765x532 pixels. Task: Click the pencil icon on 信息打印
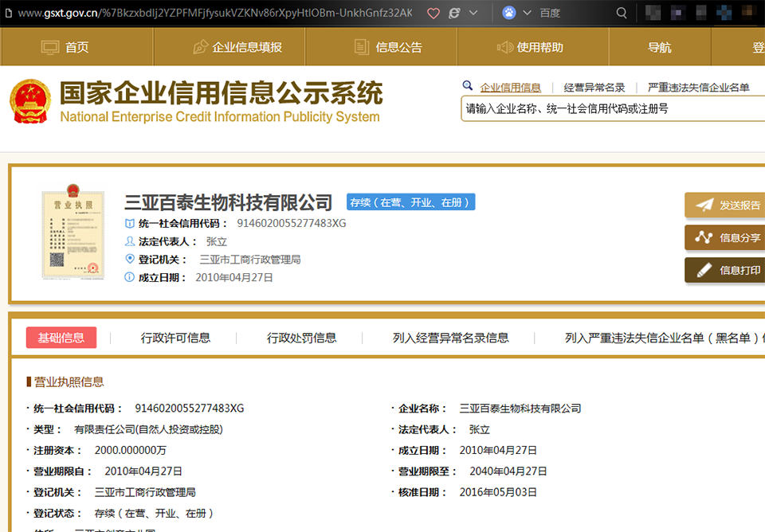tap(704, 270)
